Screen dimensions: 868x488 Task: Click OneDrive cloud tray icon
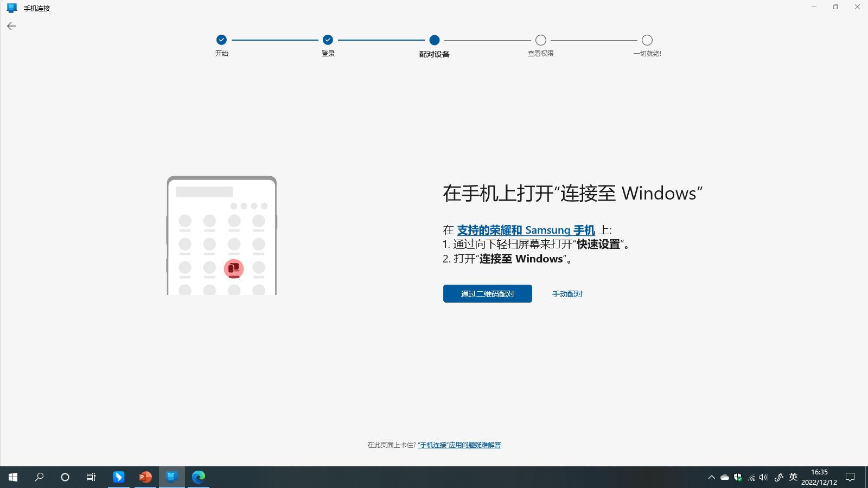pos(725,477)
